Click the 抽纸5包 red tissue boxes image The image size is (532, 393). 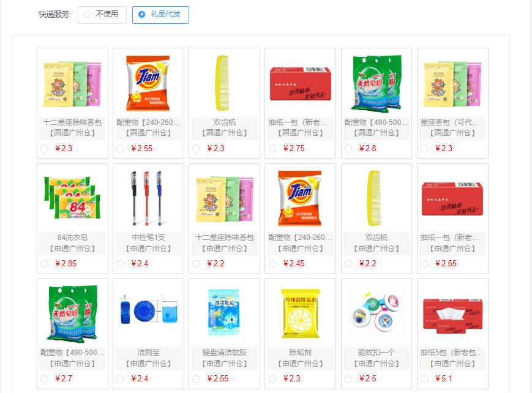click(x=452, y=316)
